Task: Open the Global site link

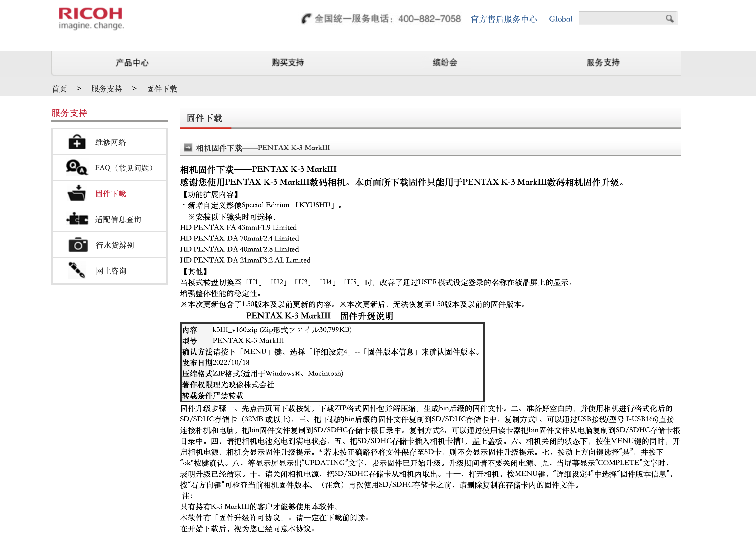Action: click(561, 19)
